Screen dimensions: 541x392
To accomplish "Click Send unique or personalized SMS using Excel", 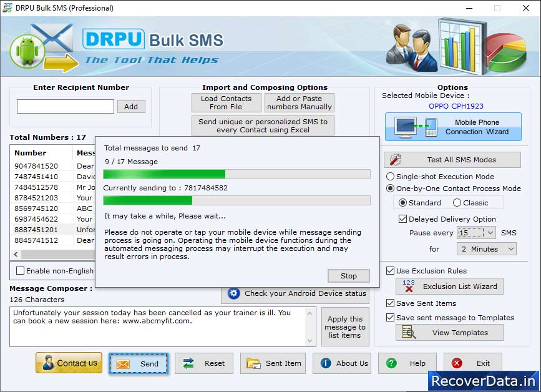I will tap(263, 125).
